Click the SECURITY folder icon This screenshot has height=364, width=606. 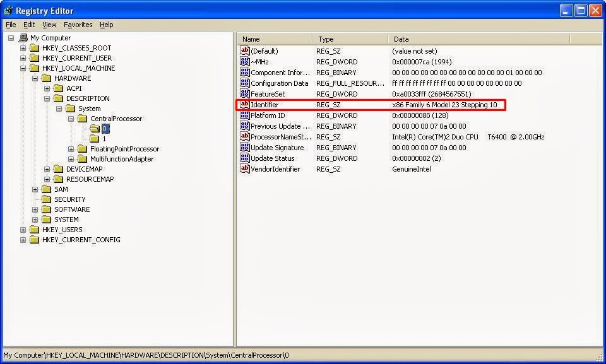(x=47, y=199)
